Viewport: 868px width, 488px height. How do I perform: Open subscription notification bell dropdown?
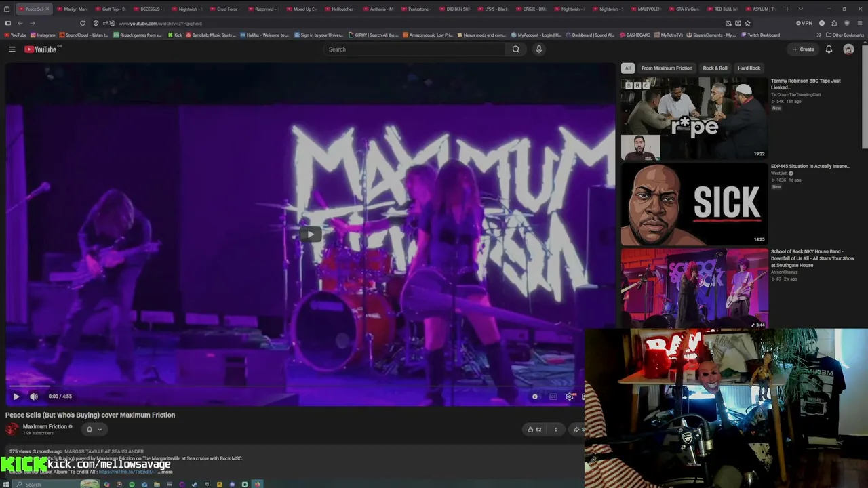(94, 429)
